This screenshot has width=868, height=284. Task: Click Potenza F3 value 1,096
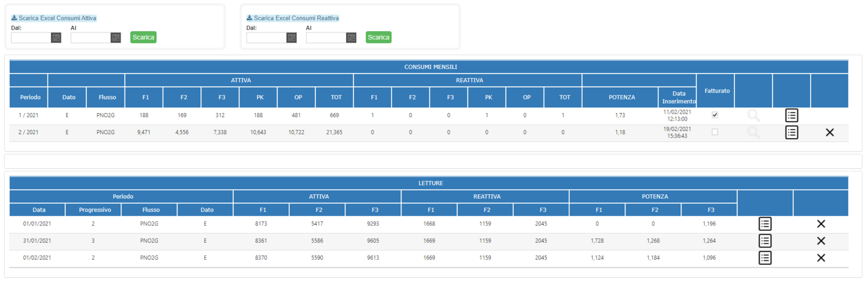click(709, 258)
